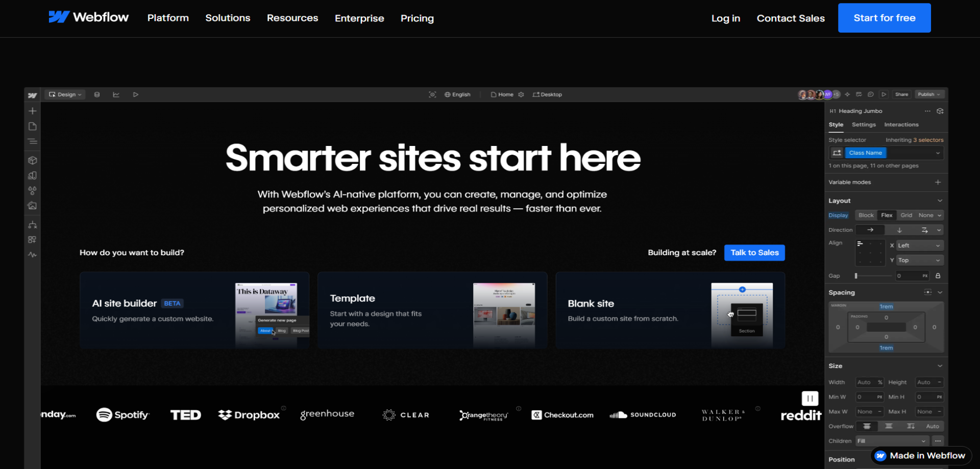The image size is (980, 469).
Task: Set display to Grid
Action: pos(906,215)
